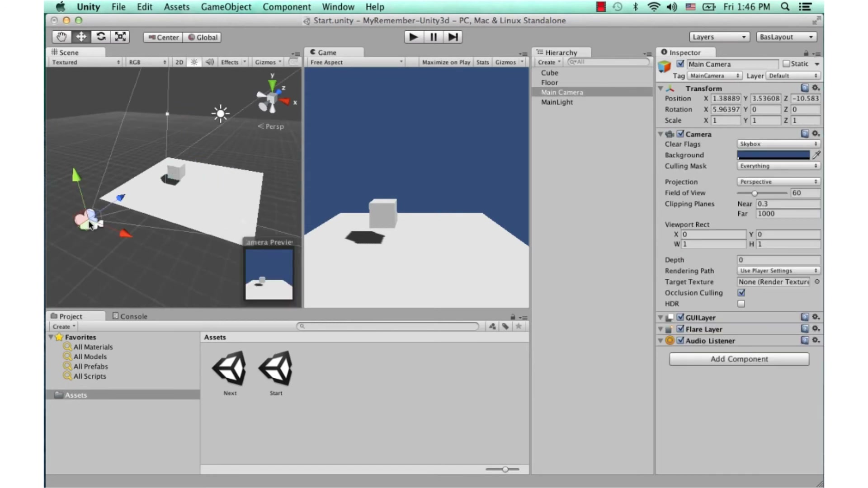Toggle scene audio speaker icon
Viewport: 868px width, 488px height.
pyautogui.click(x=209, y=62)
